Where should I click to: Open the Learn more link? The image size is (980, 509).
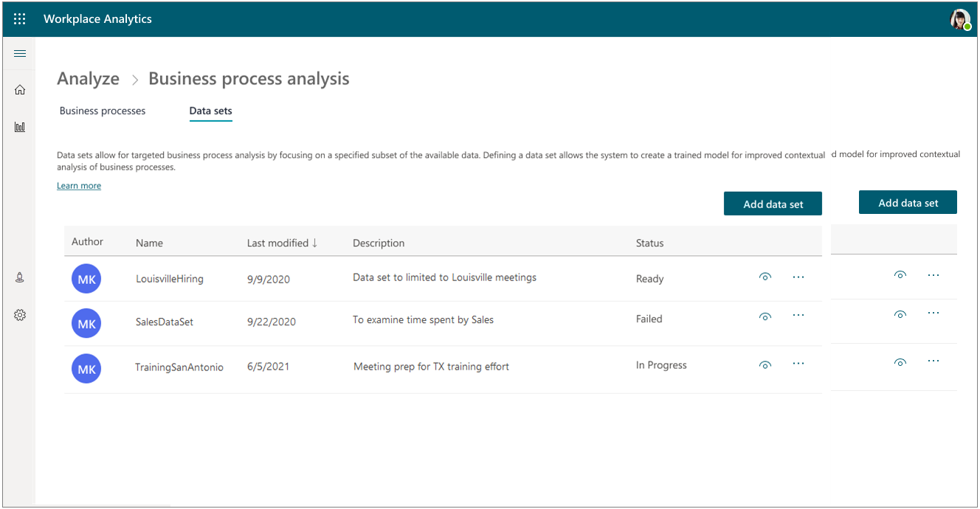78,185
